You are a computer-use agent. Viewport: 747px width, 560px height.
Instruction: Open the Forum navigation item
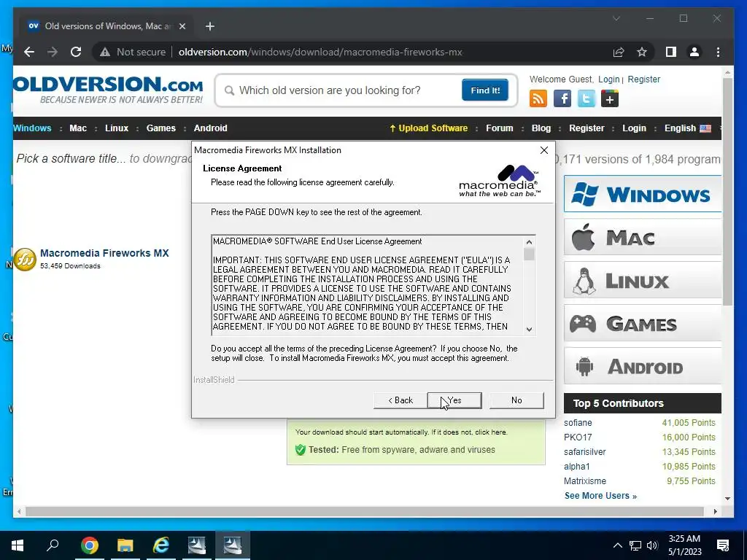pyautogui.click(x=499, y=128)
